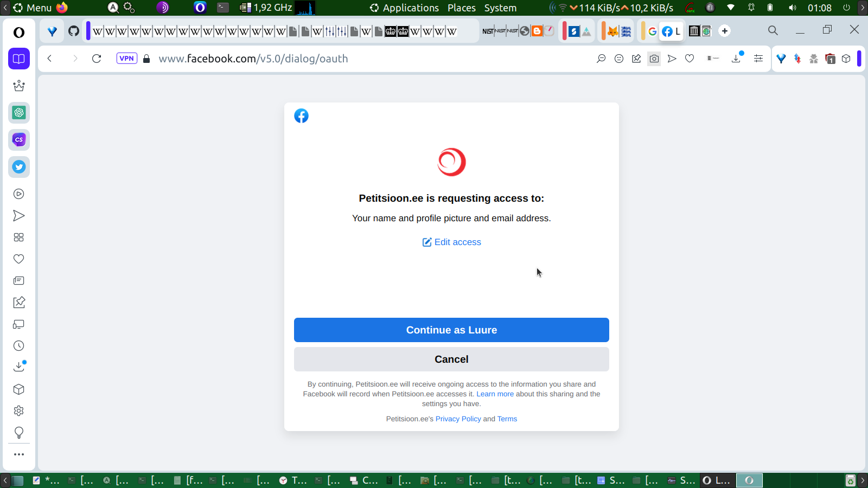868x488 pixels.
Task: Open a new tab with plus button
Action: point(725,31)
